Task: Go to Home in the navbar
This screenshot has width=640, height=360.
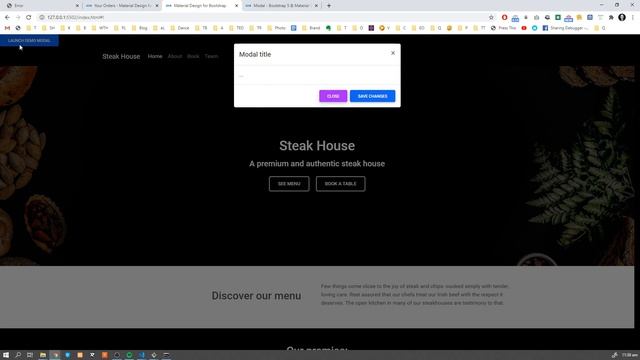Action: pos(155,56)
